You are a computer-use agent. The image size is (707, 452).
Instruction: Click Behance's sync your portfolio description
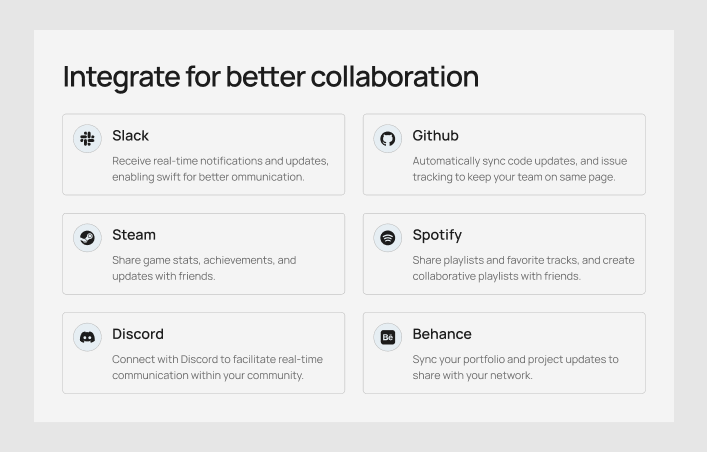pyautogui.click(x=515, y=367)
